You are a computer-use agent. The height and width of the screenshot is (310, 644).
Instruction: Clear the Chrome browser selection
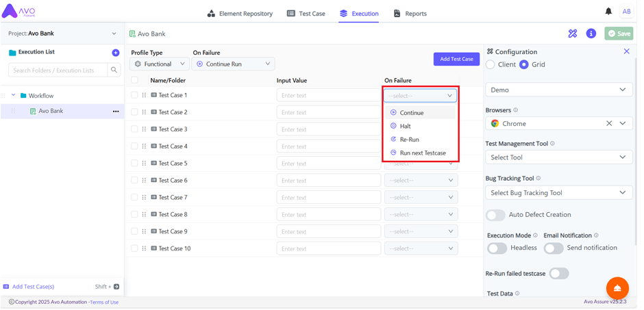608,124
